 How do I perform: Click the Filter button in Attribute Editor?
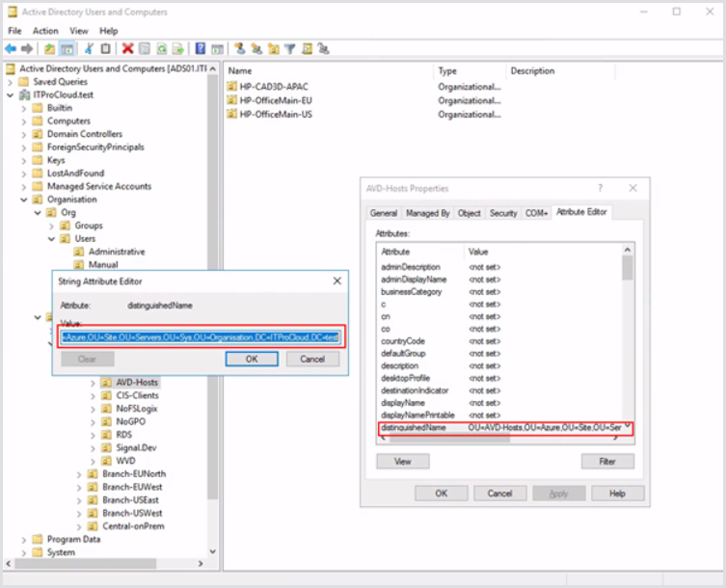tap(606, 462)
